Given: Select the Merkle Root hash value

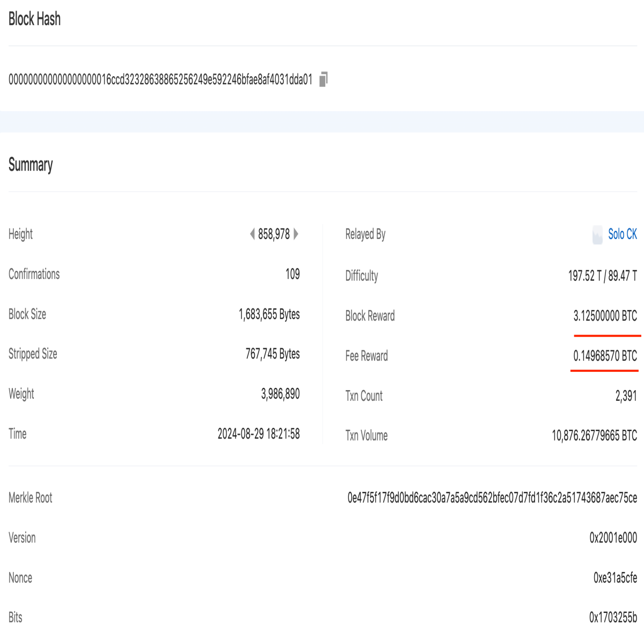Looking at the screenshot, I should [493, 497].
